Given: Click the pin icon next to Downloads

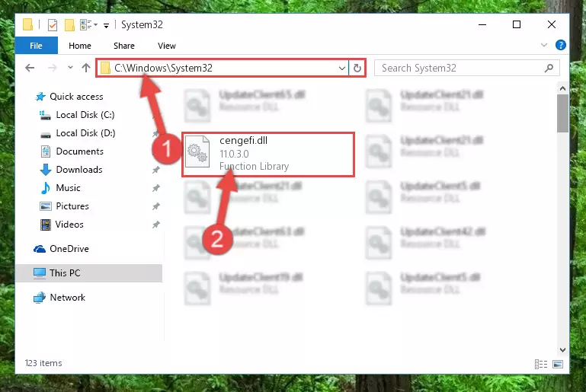Looking at the screenshot, I should (156, 170).
